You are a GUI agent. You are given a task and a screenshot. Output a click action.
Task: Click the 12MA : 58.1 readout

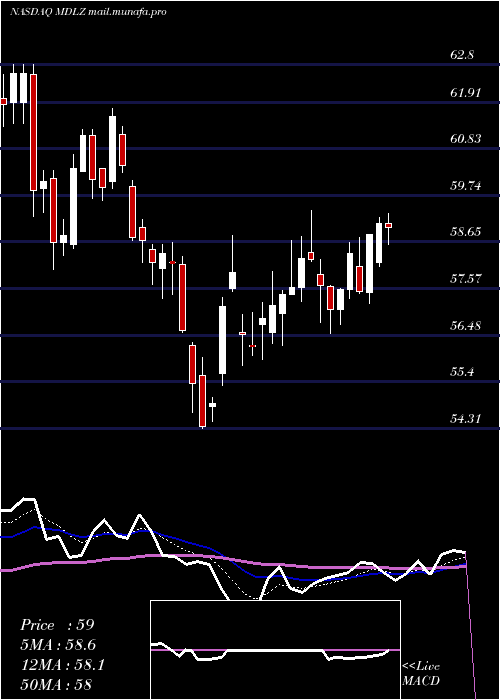click(62, 665)
